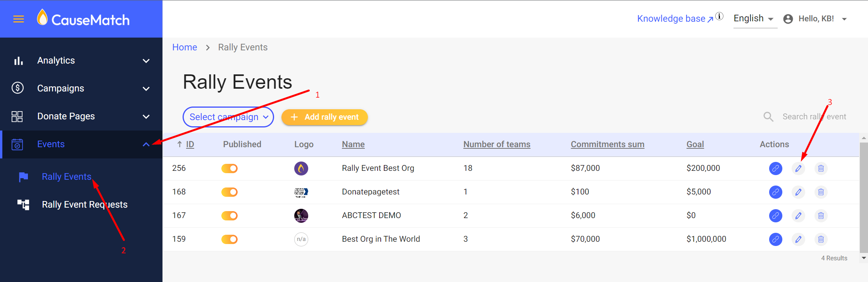Viewport: 868px width, 282px height.
Task: Open the Knowledge base link
Action: coord(675,19)
